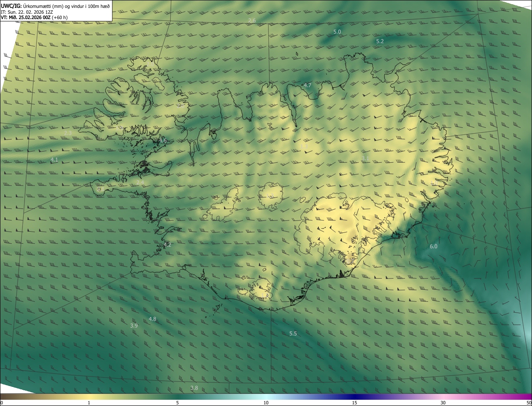Image resolution: width=532 pixels, height=406 pixels.
Task: Click the 5.0 value label on the map
Action: [x=337, y=32]
